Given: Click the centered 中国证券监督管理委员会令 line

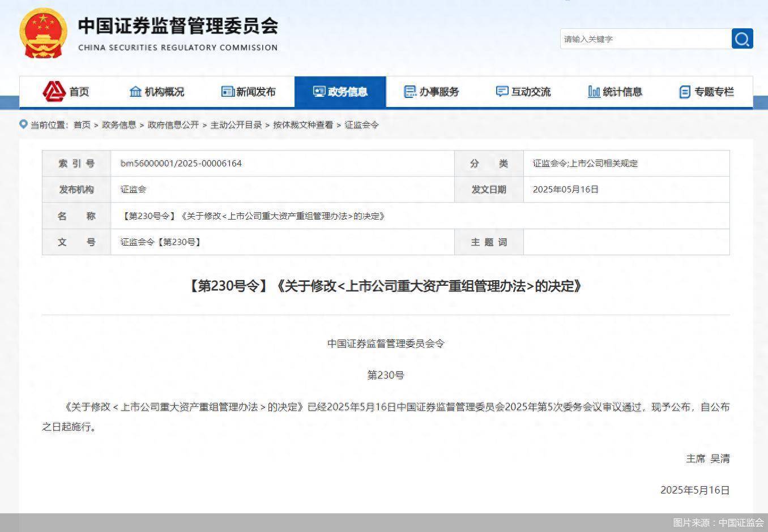Looking at the screenshot, I should (x=386, y=344).
